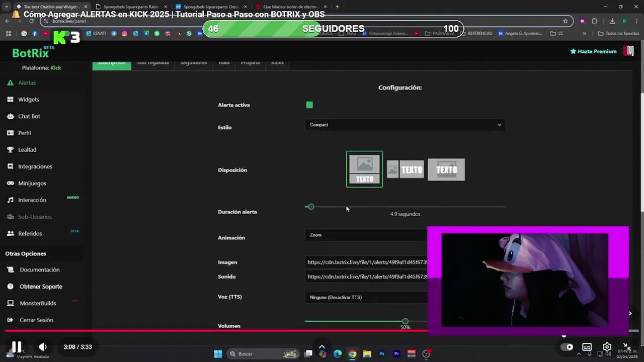Open the Estilo Compact dropdown
Image resolution: width=644 pixels, height=362 pixels.
tap(405, 125)
